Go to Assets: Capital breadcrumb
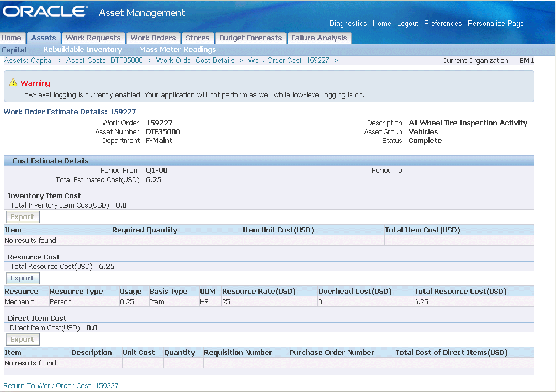 pos(28,61)
